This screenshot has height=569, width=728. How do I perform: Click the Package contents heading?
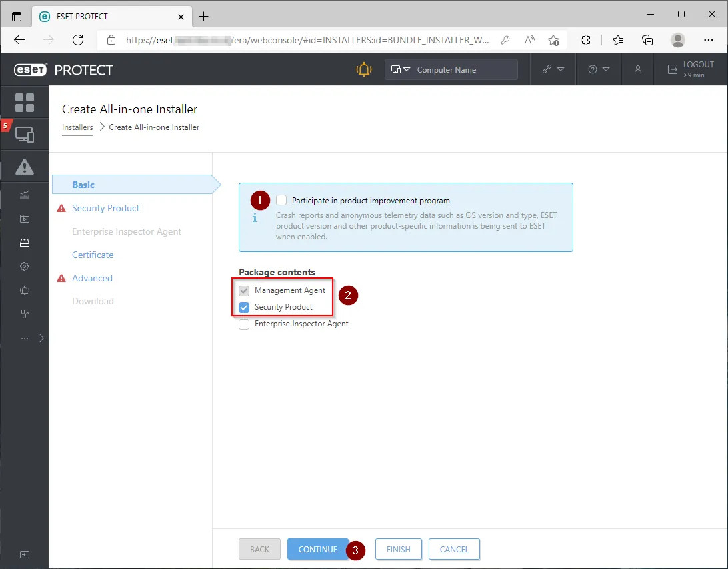277,272
